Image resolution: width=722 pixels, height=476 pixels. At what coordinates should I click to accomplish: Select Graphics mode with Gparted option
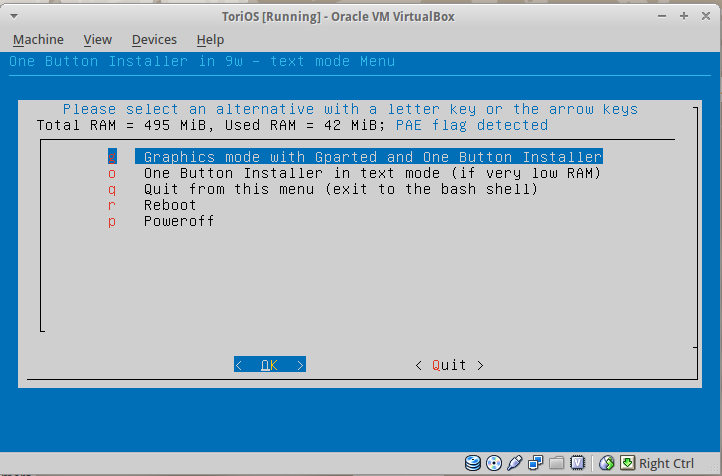coord(369,157)
